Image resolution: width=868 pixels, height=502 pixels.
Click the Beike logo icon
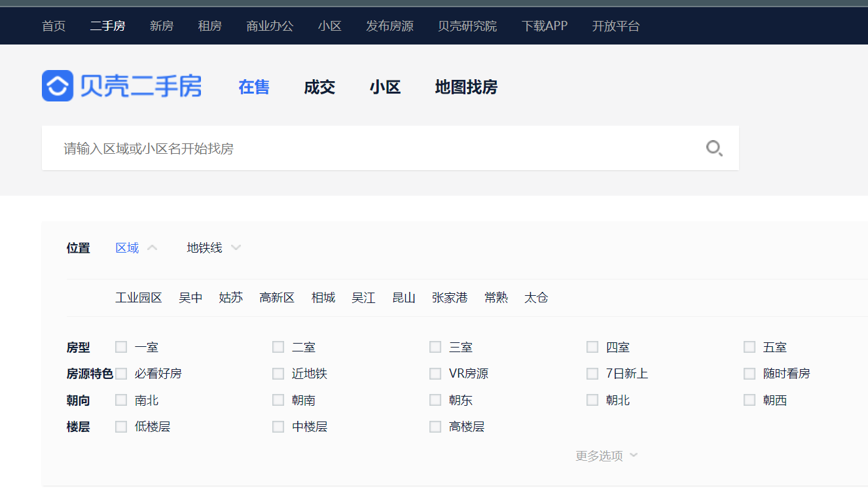(58, 86)
